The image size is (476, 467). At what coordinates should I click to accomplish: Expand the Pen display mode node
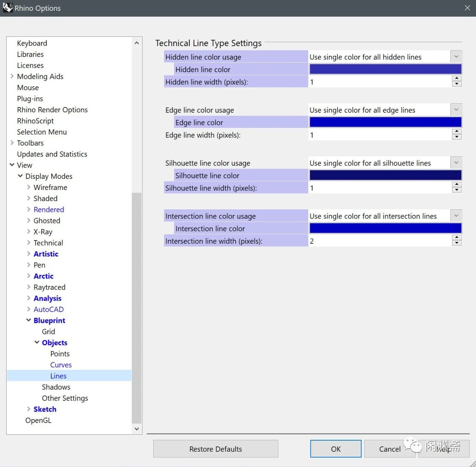29,265
